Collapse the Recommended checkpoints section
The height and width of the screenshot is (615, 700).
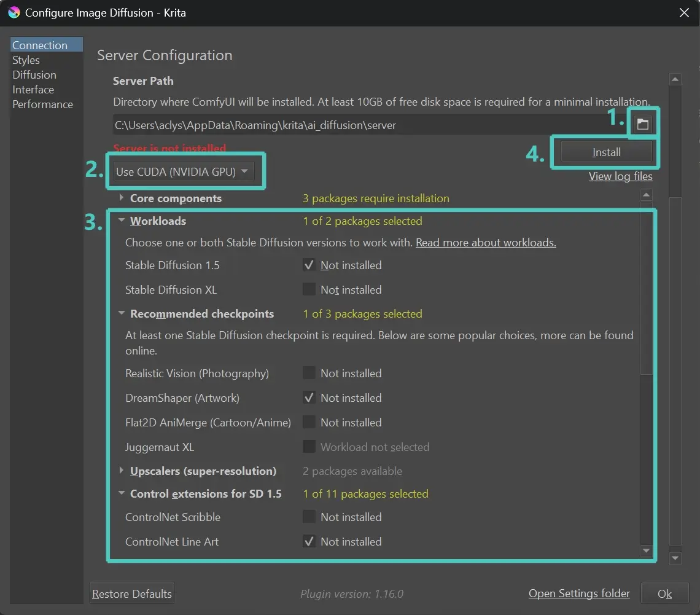(x=122, y=313)
